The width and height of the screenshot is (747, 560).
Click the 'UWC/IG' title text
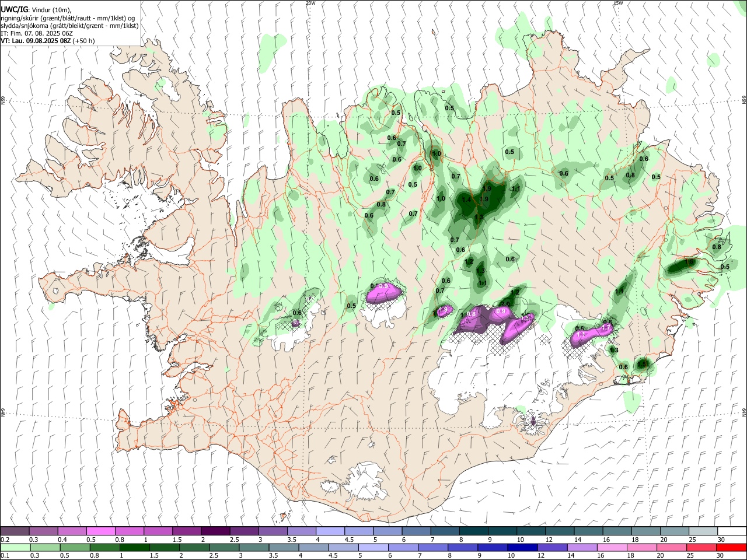pos(14,10)
